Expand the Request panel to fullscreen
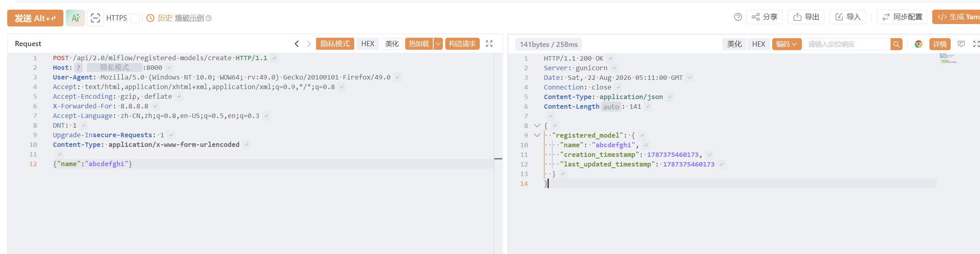 [489, 44]
